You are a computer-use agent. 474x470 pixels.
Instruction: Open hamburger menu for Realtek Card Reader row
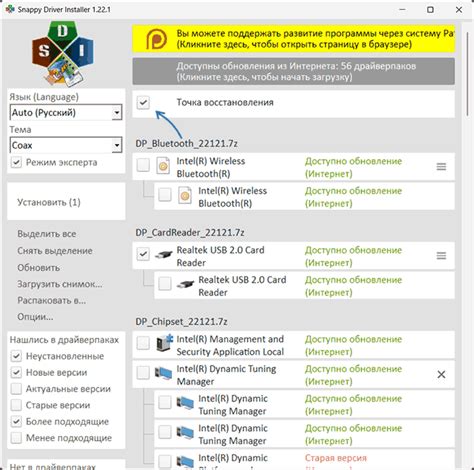point(441,256)
